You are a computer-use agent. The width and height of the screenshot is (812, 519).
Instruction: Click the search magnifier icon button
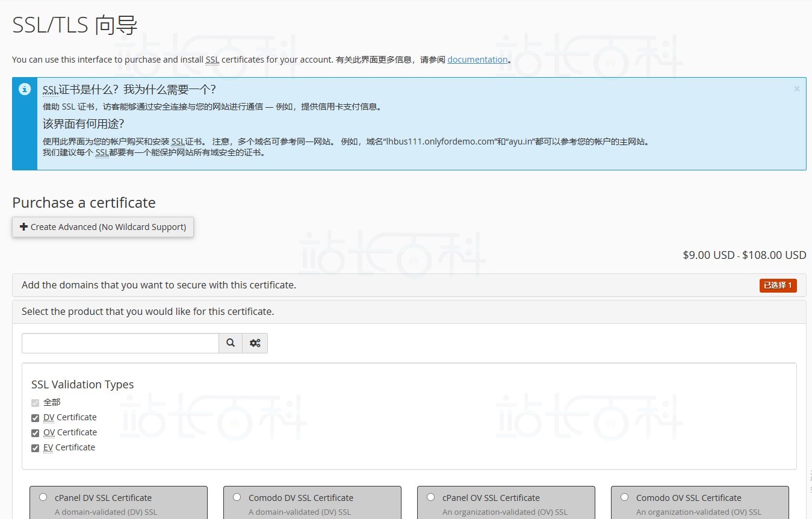(231, 343)
